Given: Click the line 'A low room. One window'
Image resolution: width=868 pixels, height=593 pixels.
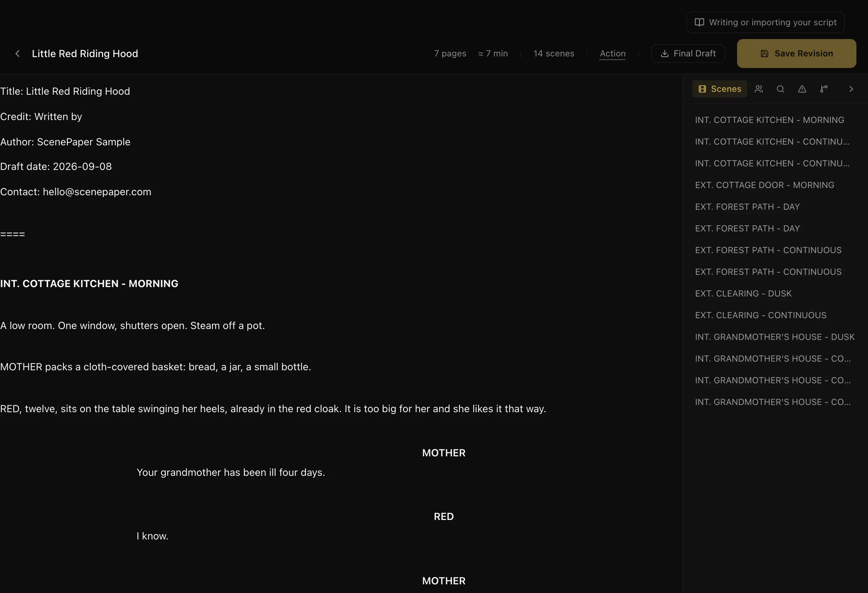Looking at the screenshot, I should 132,326.
